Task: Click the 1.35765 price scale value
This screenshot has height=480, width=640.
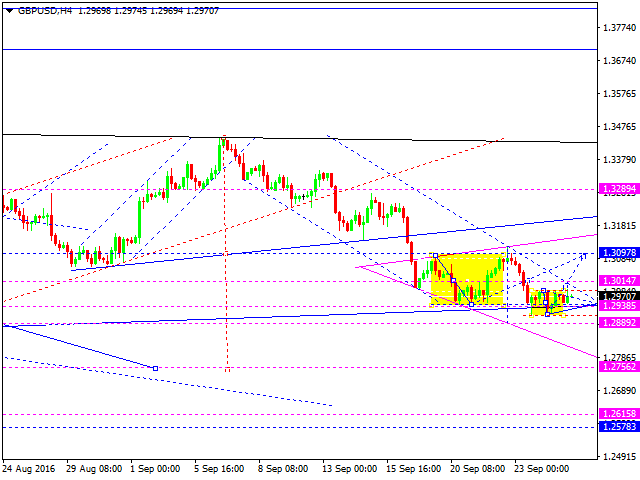Action: pos(619,93)
